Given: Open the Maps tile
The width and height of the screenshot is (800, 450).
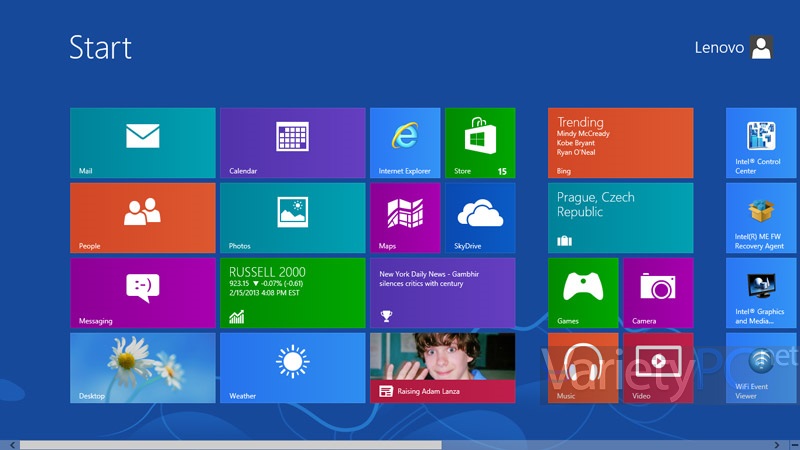Looking at the screenshot, I should [x=405, y=218].
